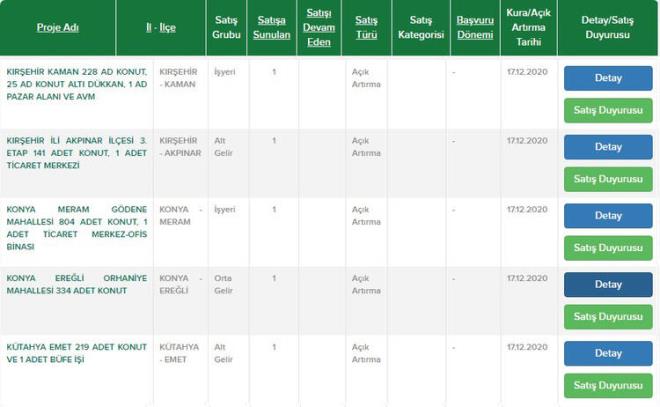Open Detay for Kütahya Emet project

pyautogui.click(x=608, y=353)
